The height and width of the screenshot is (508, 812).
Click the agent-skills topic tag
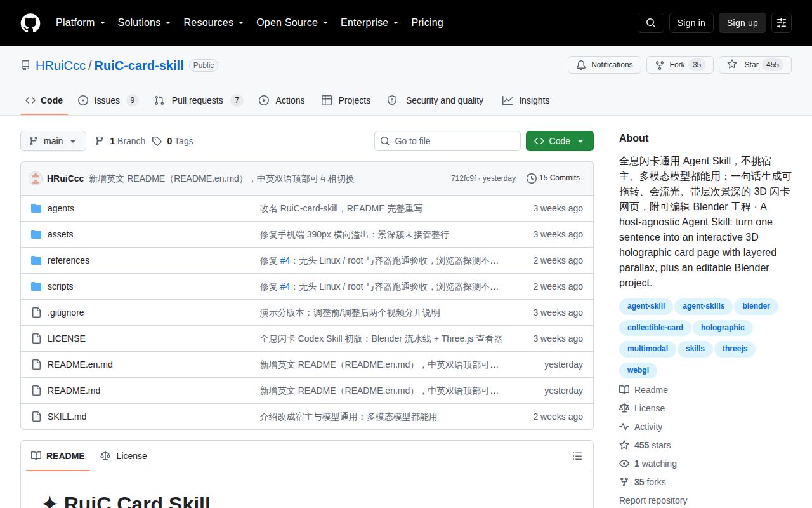704,307
